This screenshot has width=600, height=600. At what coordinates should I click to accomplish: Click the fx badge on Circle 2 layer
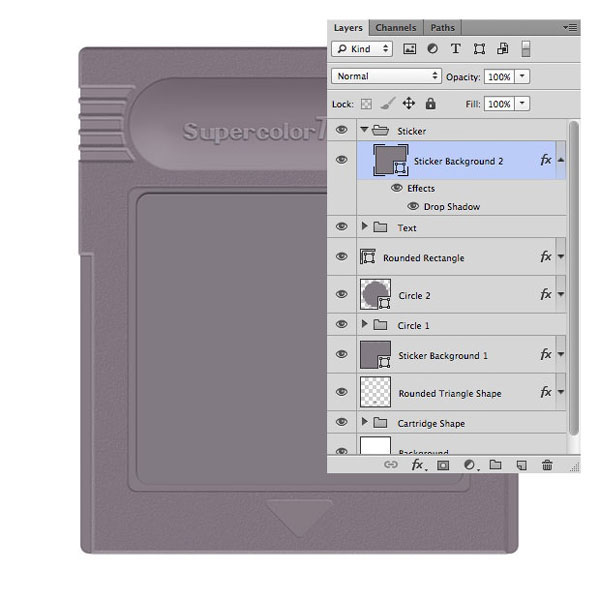[546, 294]
